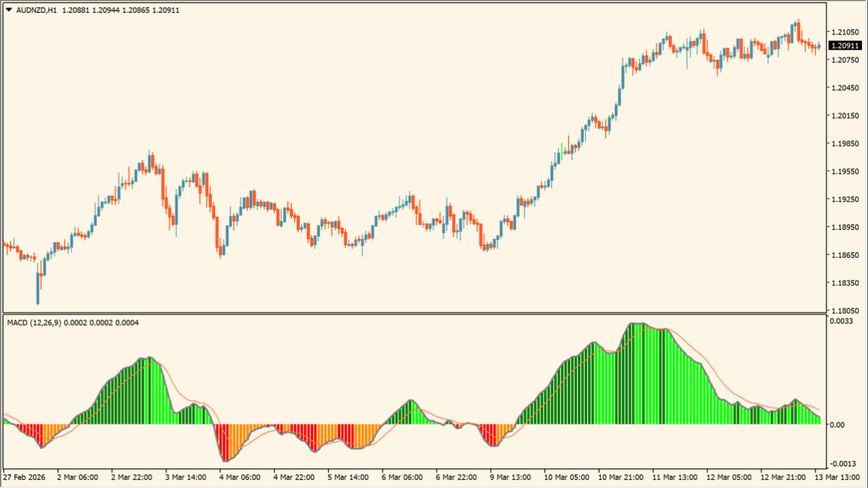Open the chart dropdown triangle next to AUDNZD

(9, 10)
